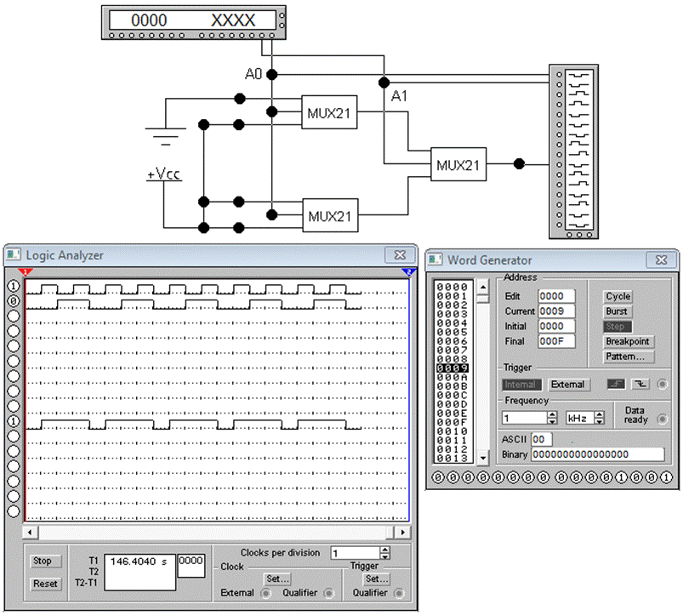
Task: Open the kHz frequency unit spinner
Action: coord(600,419)
